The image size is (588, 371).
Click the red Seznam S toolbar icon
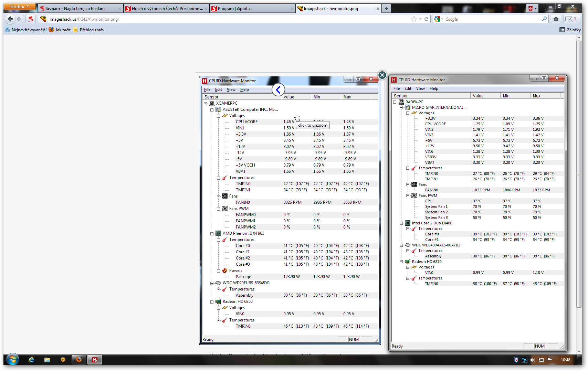coord(31,19)
